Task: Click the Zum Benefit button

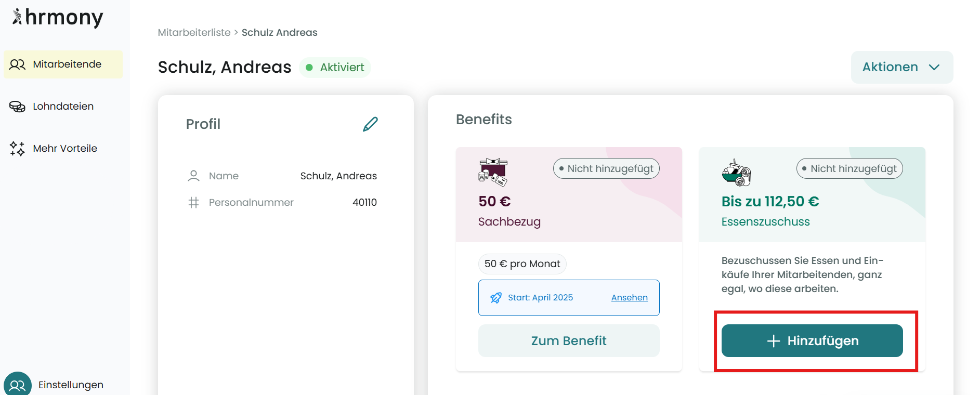Action: tap(569, 341)
